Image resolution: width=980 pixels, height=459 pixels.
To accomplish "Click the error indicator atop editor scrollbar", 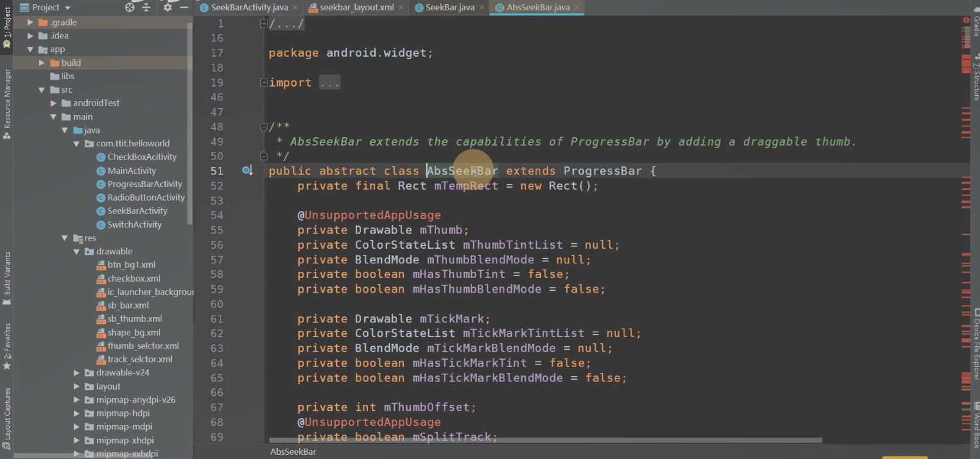I will click(966, 20).
